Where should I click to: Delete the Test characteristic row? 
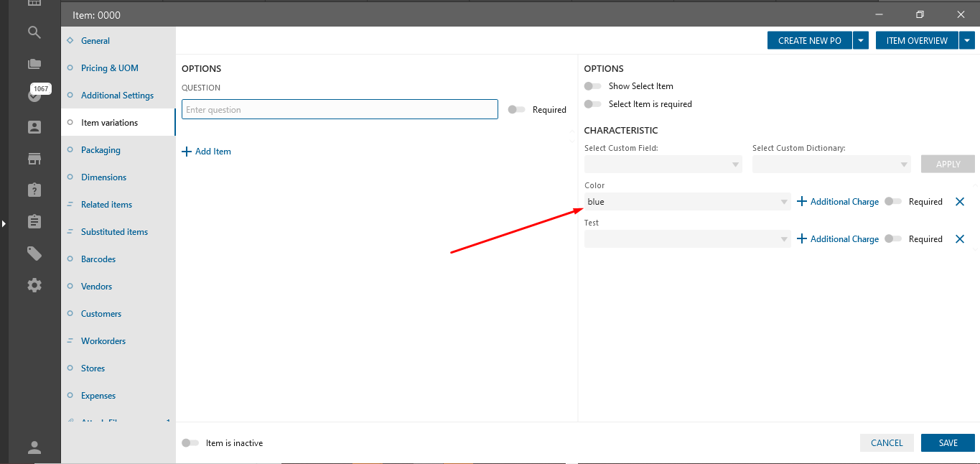960,239
